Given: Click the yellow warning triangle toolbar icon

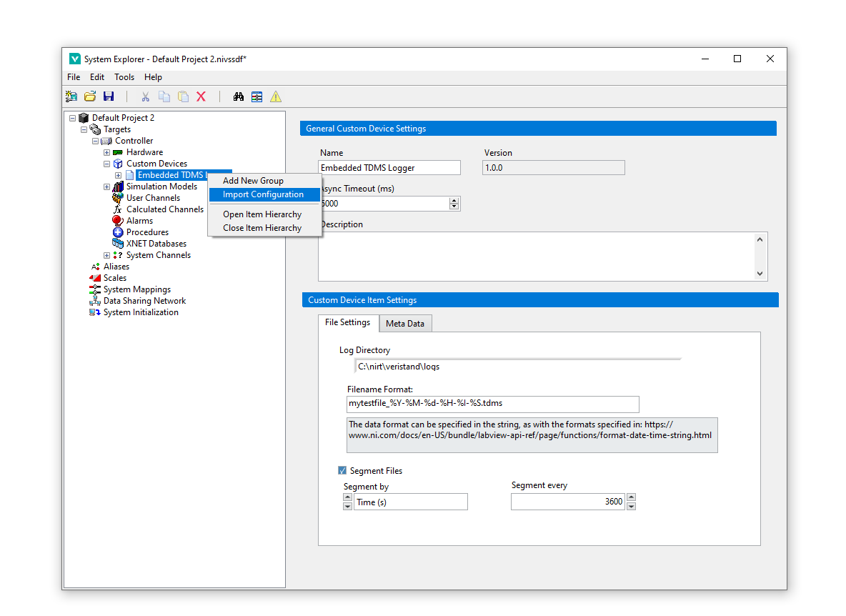Looking at the screenshot, I should [x=276, y=96].
